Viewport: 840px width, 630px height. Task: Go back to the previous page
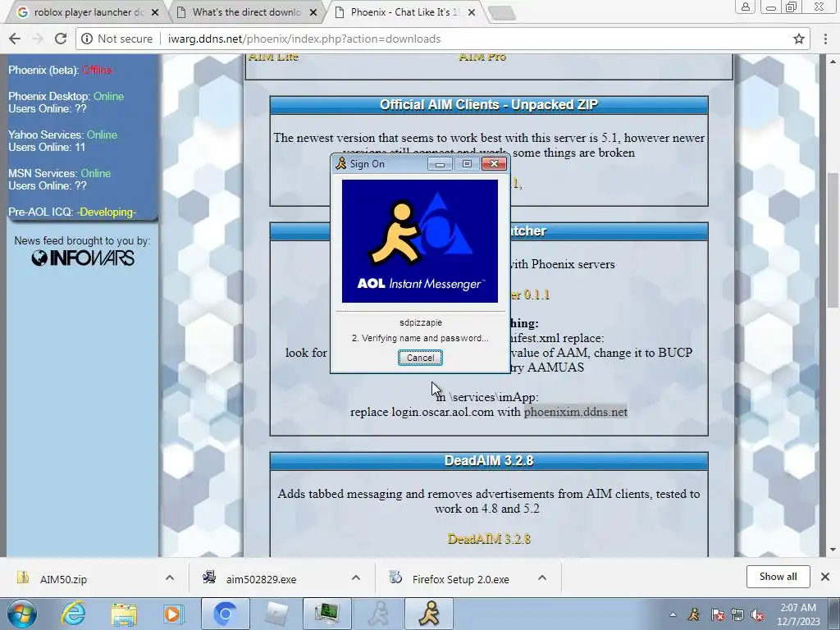[15, 39]
